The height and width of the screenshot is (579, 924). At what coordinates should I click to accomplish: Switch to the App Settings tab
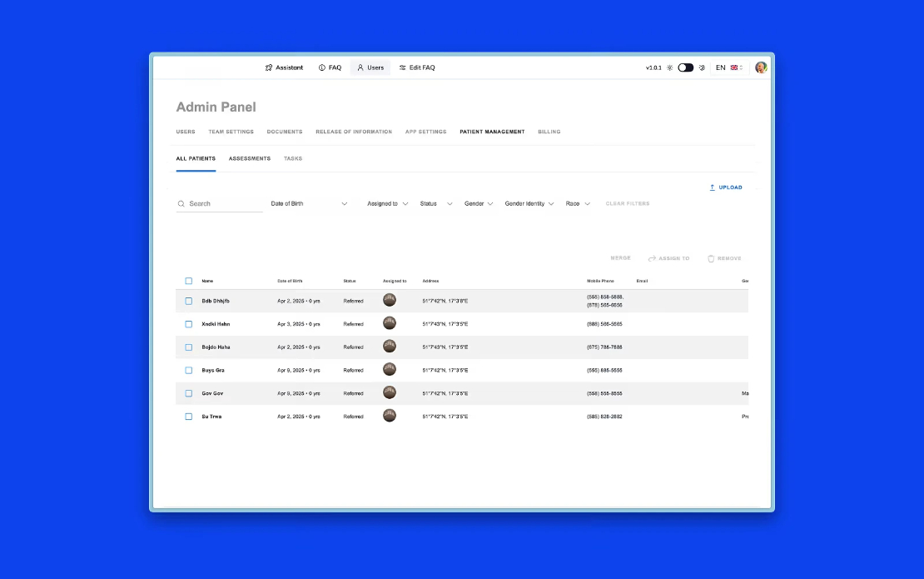pyautogui.click(x=425, y=132)
